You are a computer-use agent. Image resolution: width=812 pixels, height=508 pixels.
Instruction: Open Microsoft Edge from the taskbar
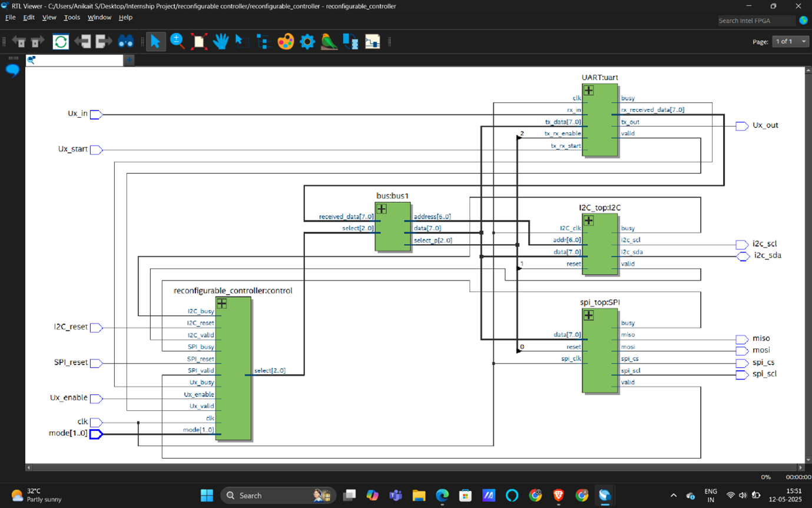[x=442, y=496]
